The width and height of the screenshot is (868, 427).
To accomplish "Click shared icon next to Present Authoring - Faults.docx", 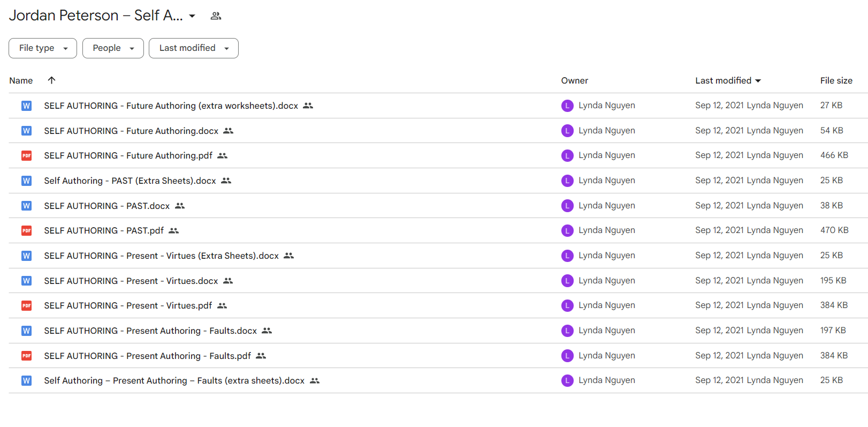I will point(267,331).
